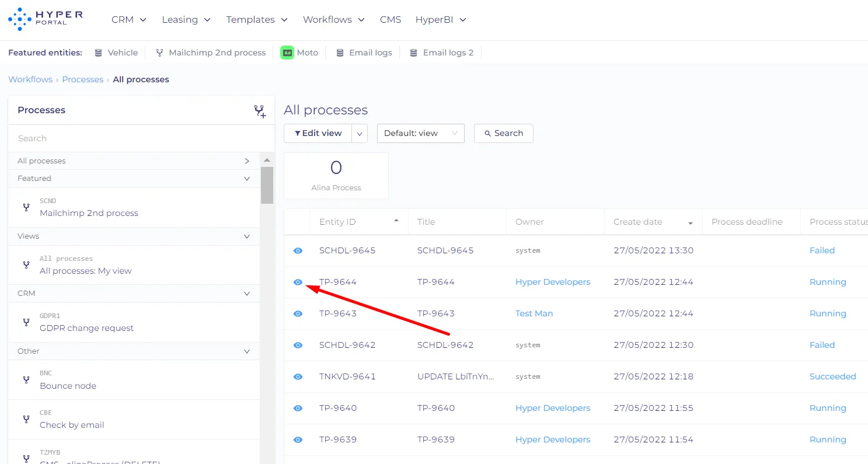868x464 pixels.
Task: Sort by the Create date column header
Action: pyautogui.click(x=653, y=222)
